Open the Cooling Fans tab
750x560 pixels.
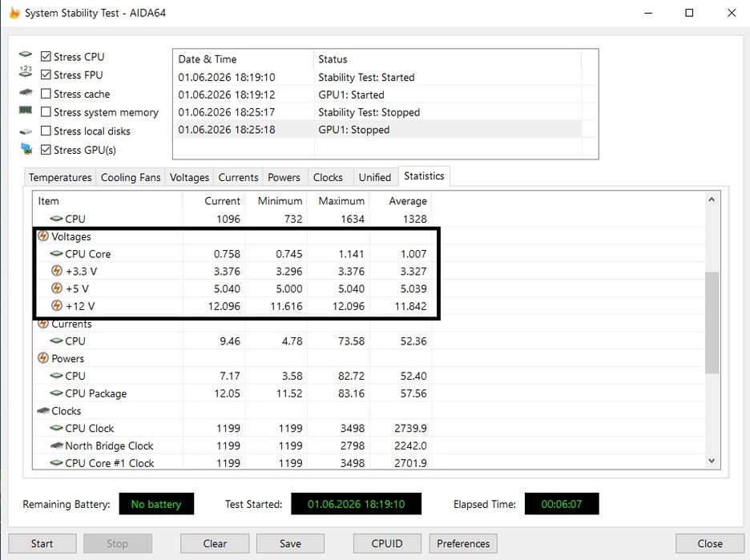click(x=131, y=177)
